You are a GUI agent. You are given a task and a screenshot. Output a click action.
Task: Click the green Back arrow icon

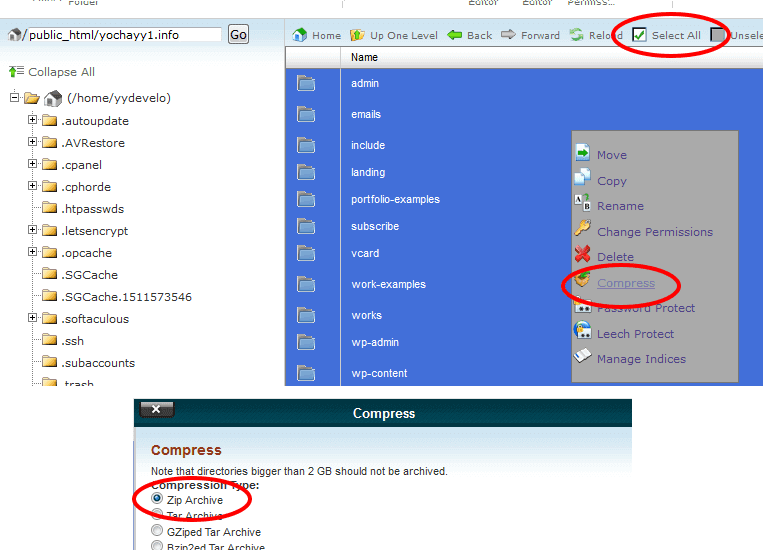pyautogui.click(x=455, y=35)
